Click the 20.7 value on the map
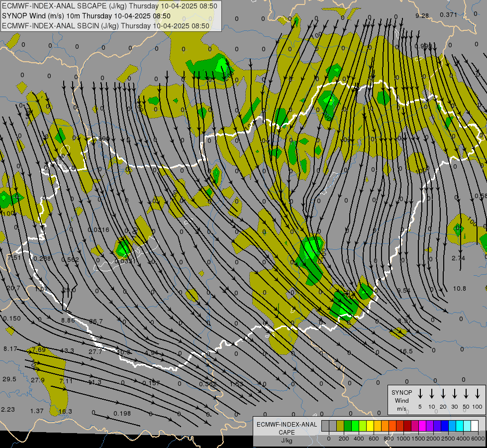This screenshot has width=487, height=448. pos(13,288)
